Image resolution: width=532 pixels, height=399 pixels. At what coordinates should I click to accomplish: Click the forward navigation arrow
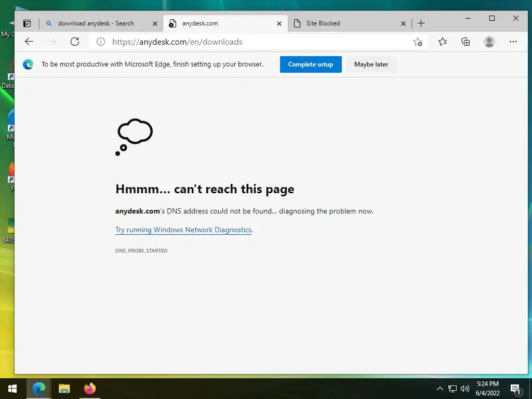(x=52, y=42)
